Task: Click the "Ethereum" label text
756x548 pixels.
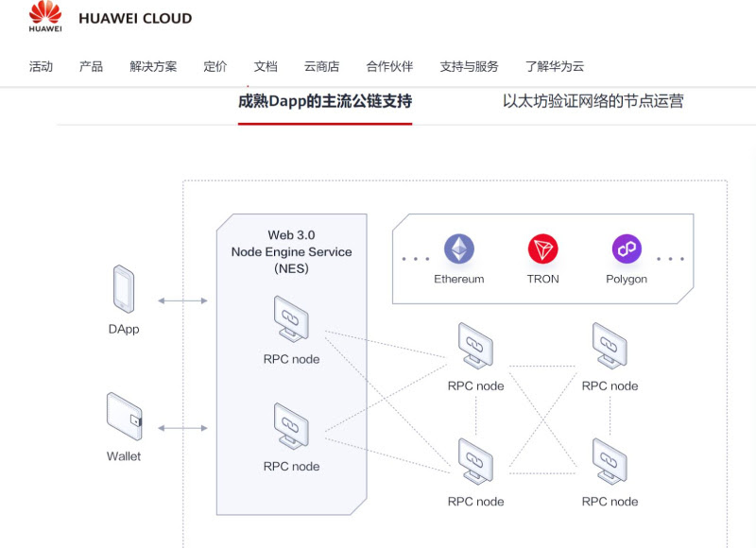Action: (x=459, y=279)
